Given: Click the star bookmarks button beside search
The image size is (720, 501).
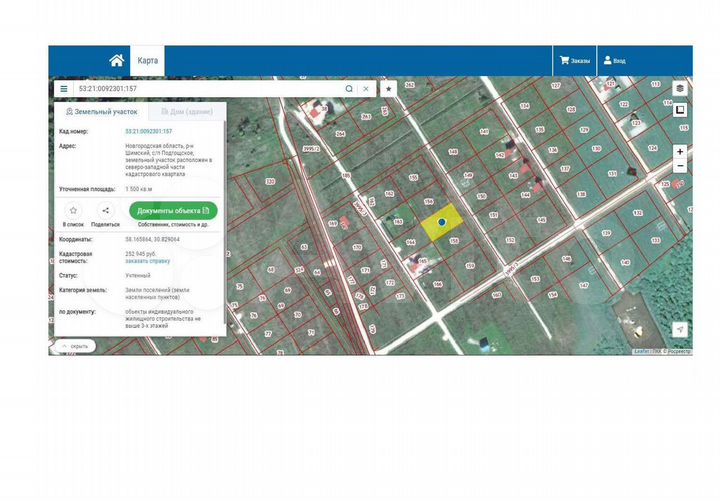Looking at the screenshot, I should 388,89.
